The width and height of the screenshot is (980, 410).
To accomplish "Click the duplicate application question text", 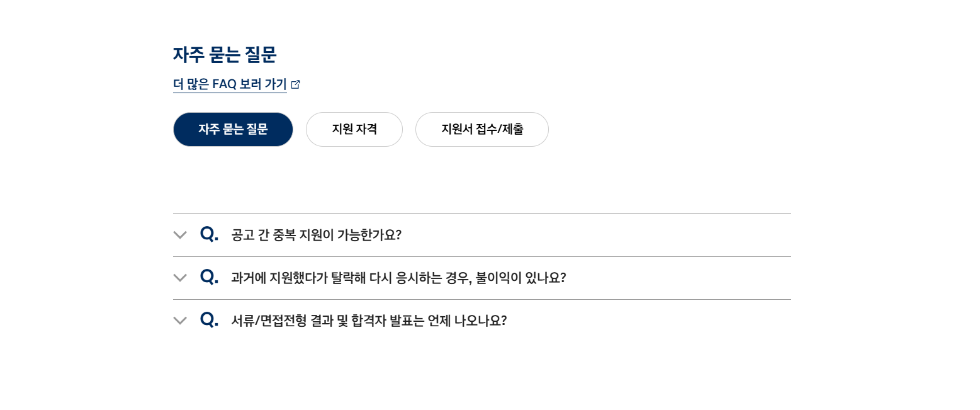I will tap(317, 235).
